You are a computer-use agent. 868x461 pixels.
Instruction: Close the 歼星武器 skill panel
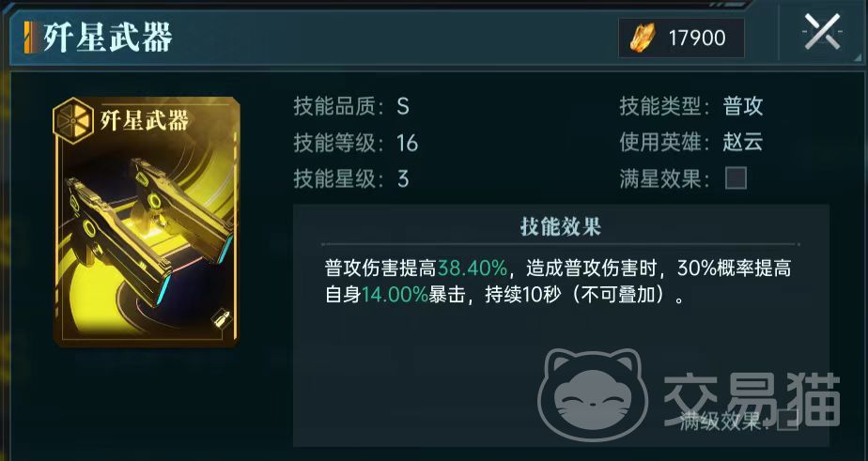pos(822,33)
